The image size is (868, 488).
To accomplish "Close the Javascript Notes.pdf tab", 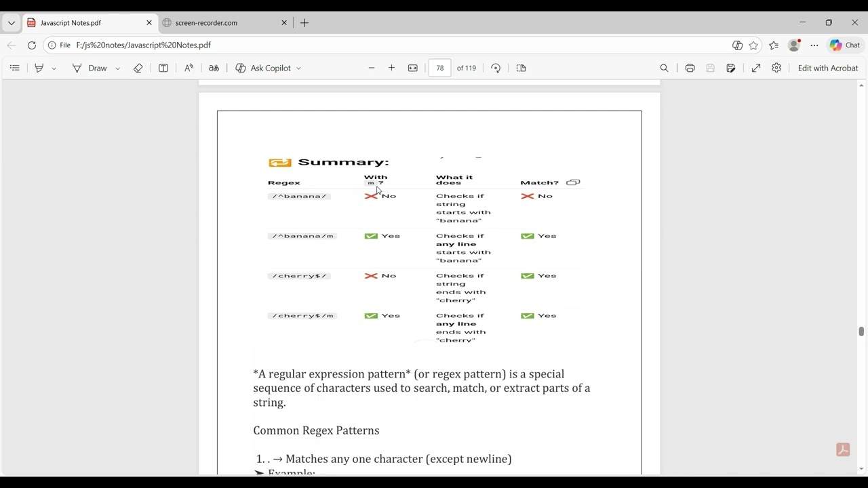I will [x=149, y=23].
